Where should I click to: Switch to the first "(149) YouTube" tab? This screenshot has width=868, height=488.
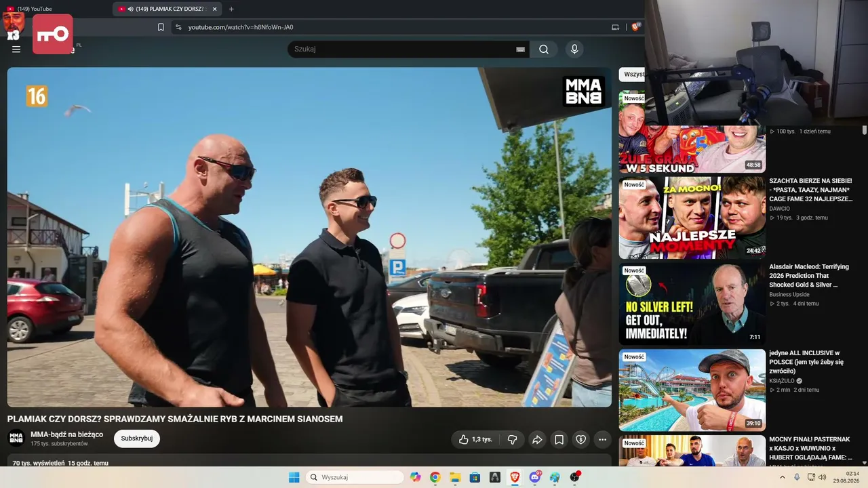54,9
